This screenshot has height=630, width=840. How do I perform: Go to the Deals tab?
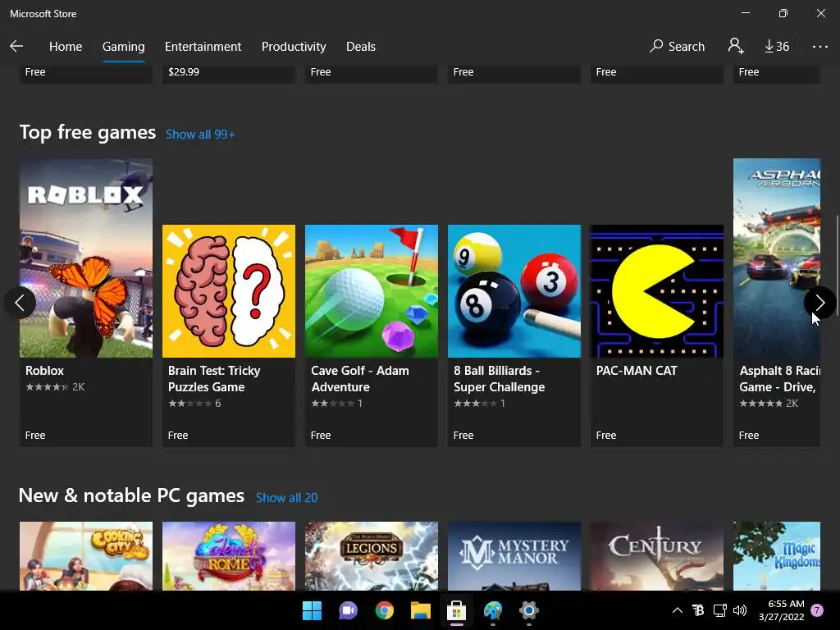click(361, 47)
